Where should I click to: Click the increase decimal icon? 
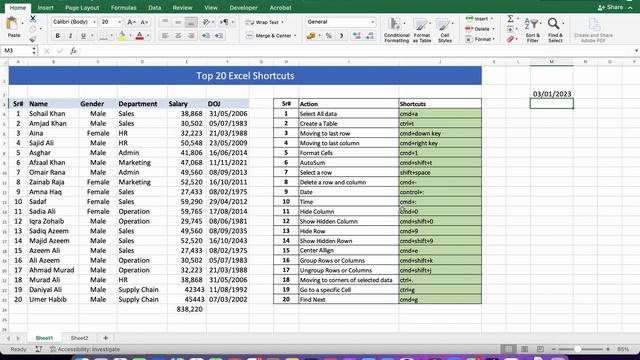click(x=356, y=36)
